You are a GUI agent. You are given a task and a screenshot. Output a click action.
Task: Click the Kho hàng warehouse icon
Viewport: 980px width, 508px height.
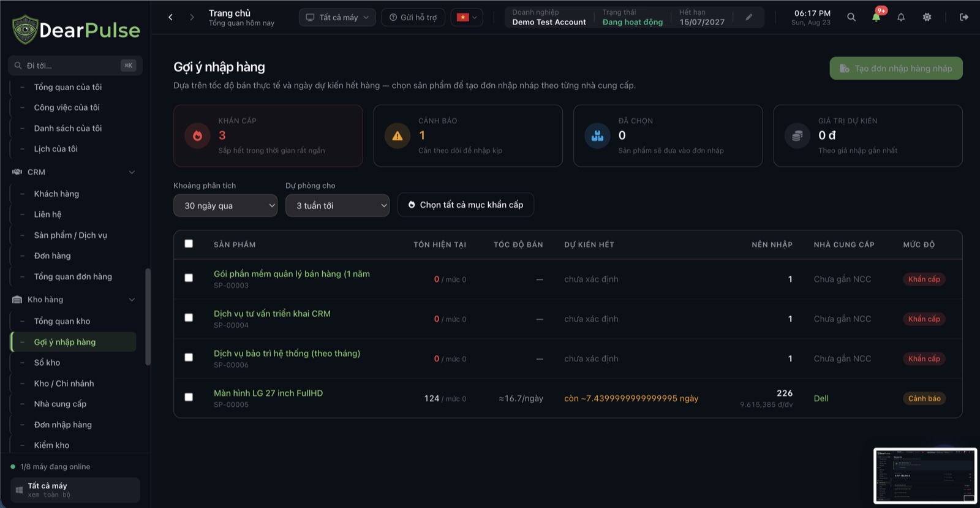[17, 300]
